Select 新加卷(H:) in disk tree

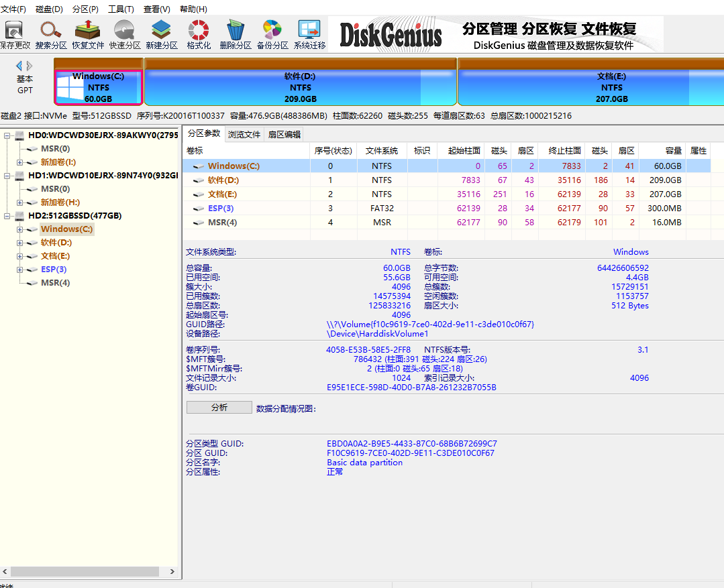(60, 202)
